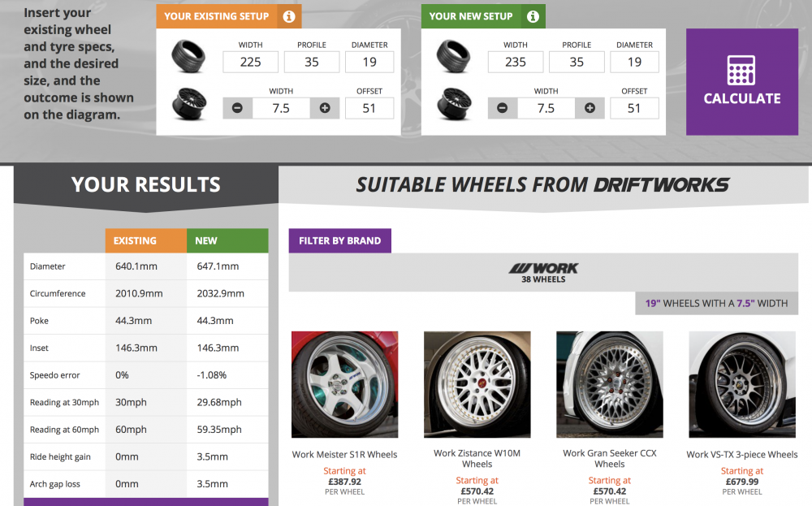
Task: Select existing tyre diameter field 19
Action: click(x=369, y=63)
